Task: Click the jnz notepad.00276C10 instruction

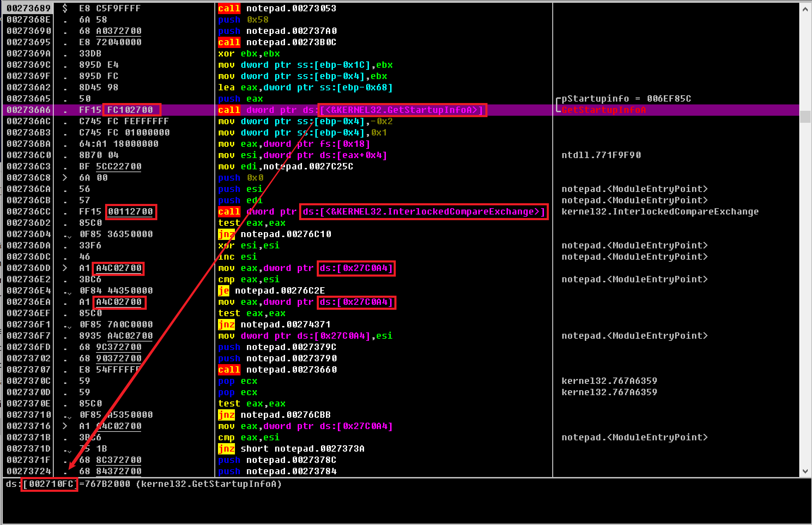Action: click(275, 234)
